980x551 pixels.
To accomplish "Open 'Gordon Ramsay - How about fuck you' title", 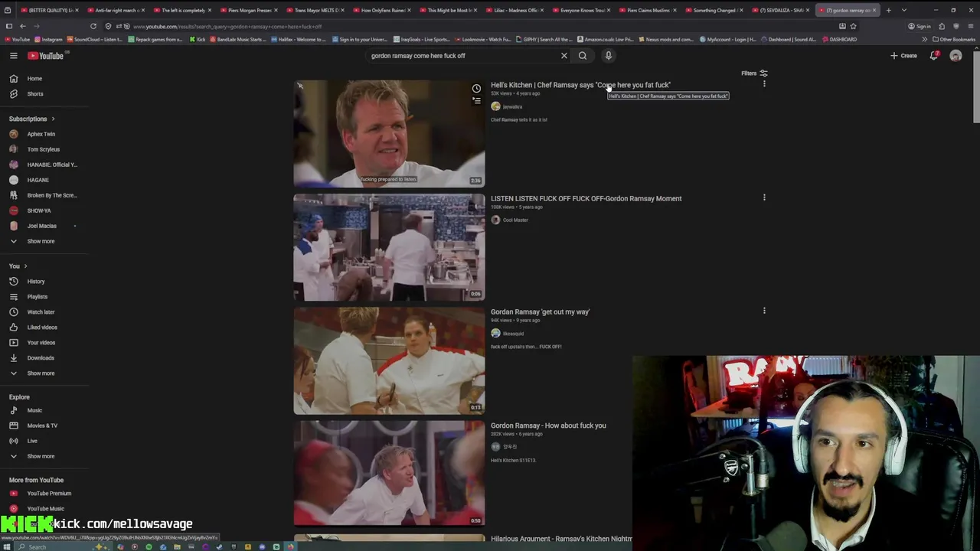I will 548,425.
